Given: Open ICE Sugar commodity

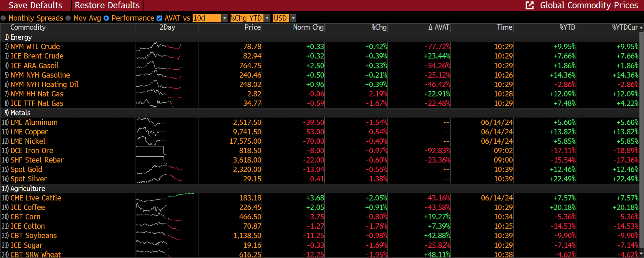Looking at the screenshot, I should (x=26, y=245).
